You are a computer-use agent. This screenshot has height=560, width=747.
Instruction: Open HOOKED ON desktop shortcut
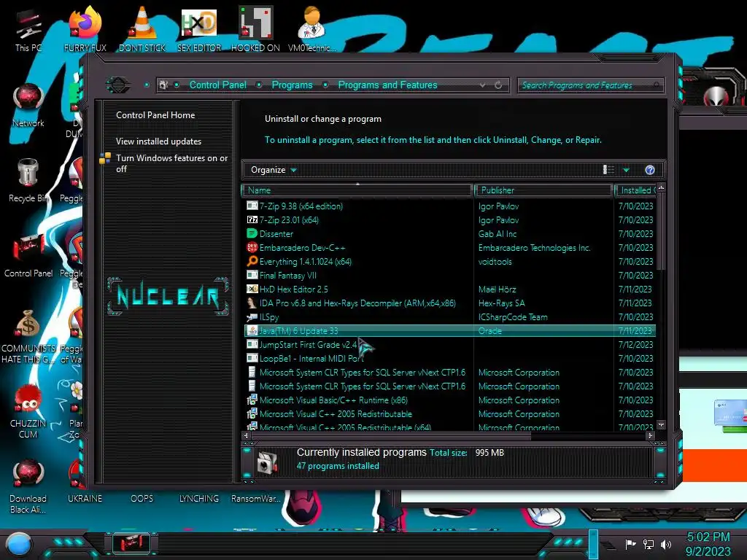click(255, 31)
